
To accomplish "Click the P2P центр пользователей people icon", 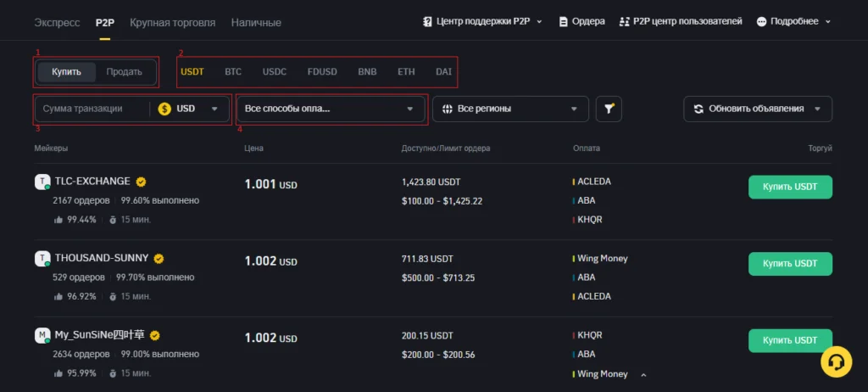I will [x=625, y=21].
